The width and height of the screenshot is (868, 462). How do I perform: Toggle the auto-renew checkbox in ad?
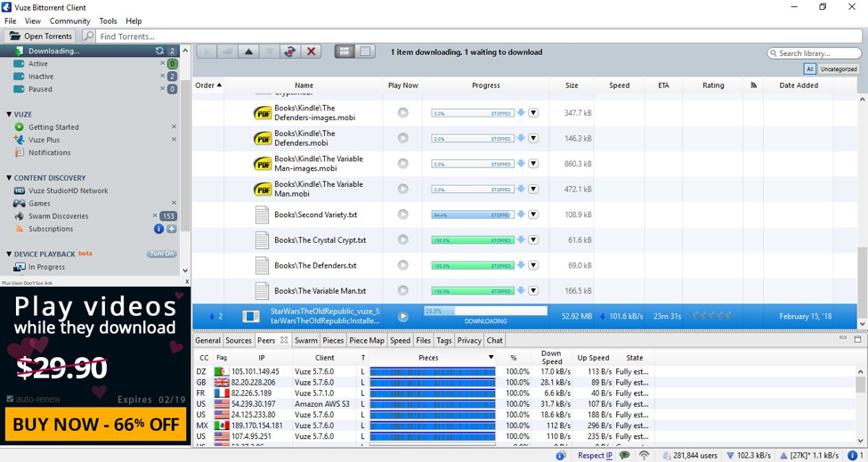pyautogui.click(x=10, y=399)
